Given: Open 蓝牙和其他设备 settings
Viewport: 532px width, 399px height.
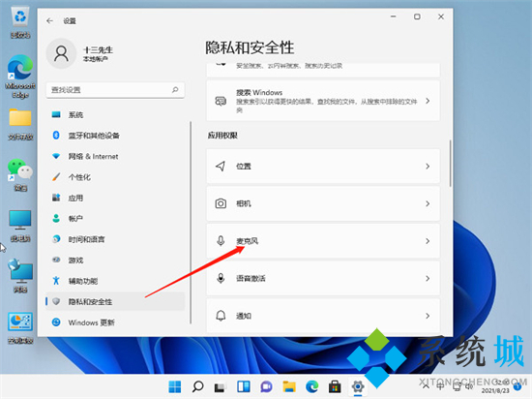Looking at the screenshot, I should click(115, 136).
